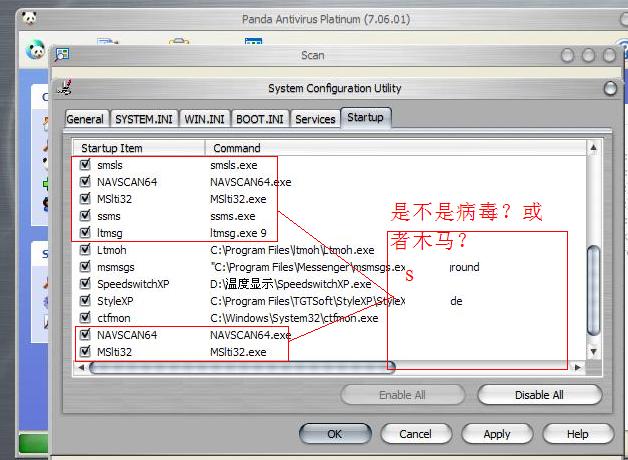The image size is (628, 460).
Task: Click the round panda icon in Panda toolbar
Action: pos(35,50)
